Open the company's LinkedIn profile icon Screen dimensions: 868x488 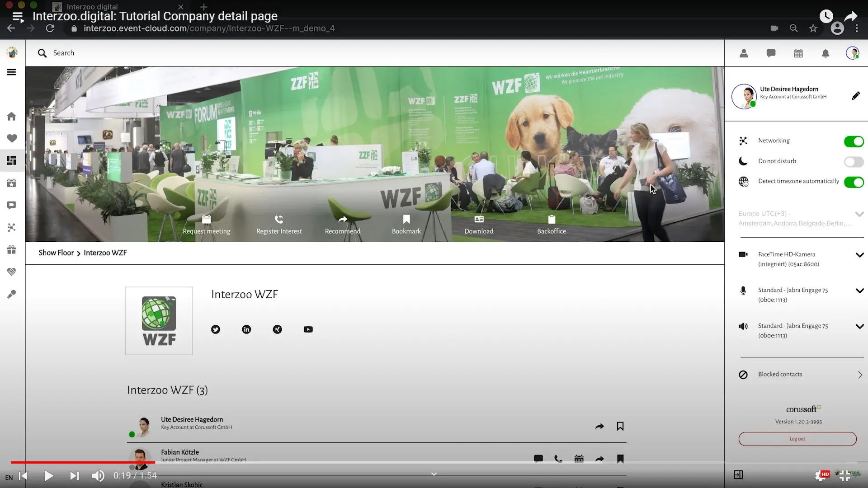(x=246, y=329)
